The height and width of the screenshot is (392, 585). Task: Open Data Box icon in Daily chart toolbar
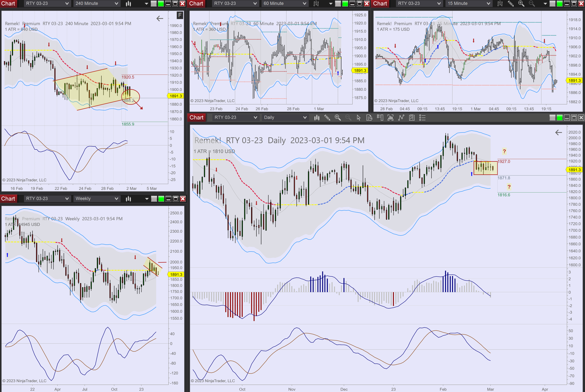click(369, 117)
